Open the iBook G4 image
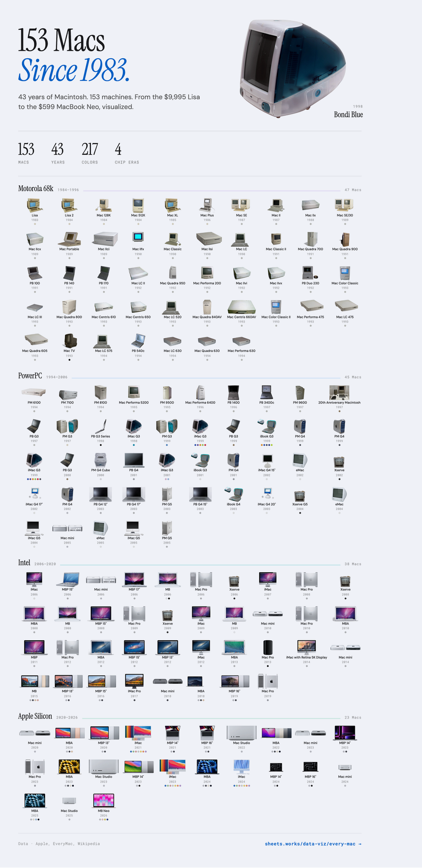 point(233,494)
